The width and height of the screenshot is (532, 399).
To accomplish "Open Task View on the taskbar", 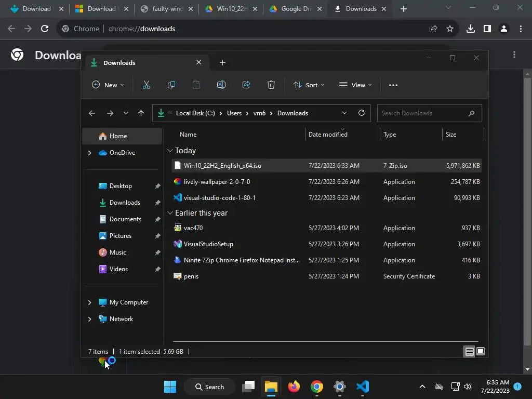I will [248, 387].
